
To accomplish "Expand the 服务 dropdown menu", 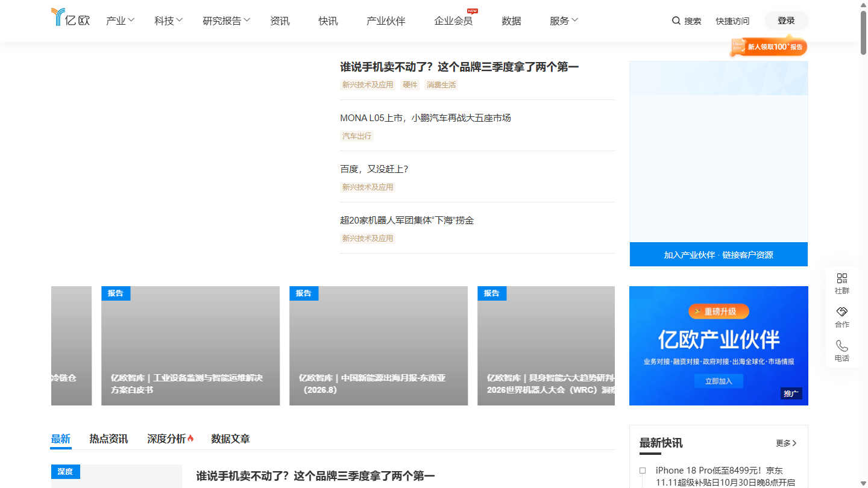I will click(x=564, y=20).
